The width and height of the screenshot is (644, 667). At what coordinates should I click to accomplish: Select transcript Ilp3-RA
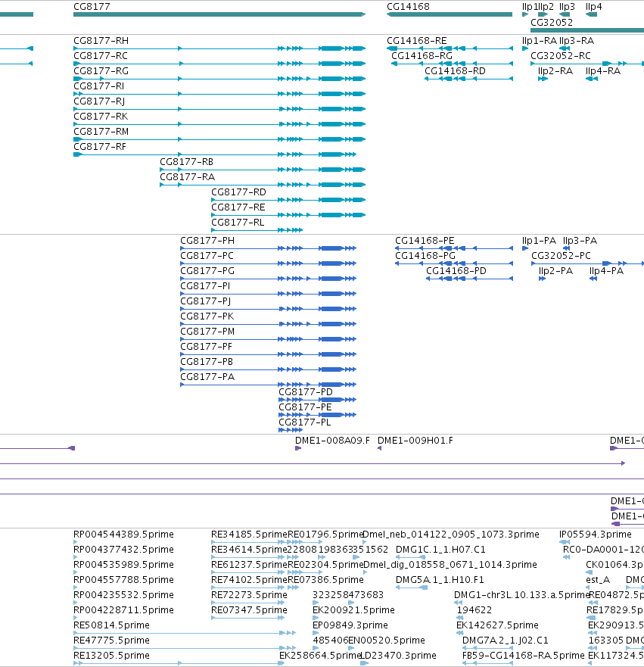(x=577, y=41)
